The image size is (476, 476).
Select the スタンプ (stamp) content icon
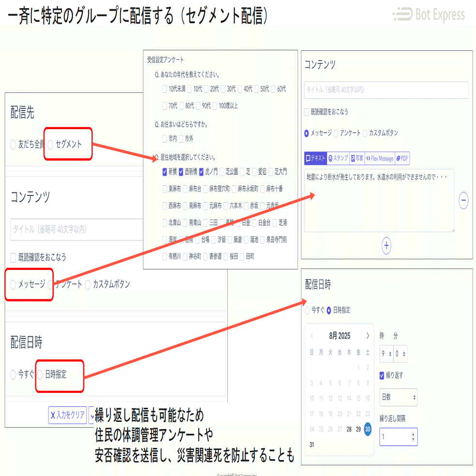[338, 158]
